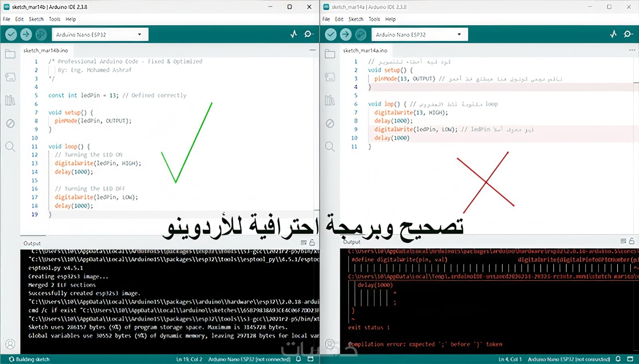This screenshot has height=364, width=639.
Task: Open Search in the sketch_mar14a sidebar
Action: (x=330, y=146)
